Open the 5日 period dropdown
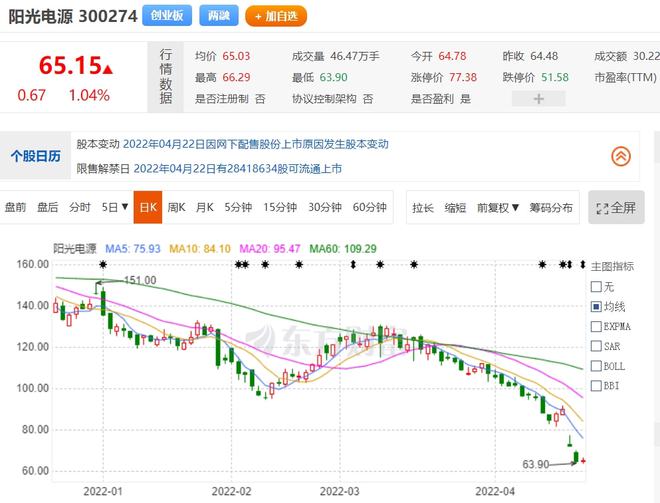The width and height of the screenshot is (660, 503). (x=115, y=207)
